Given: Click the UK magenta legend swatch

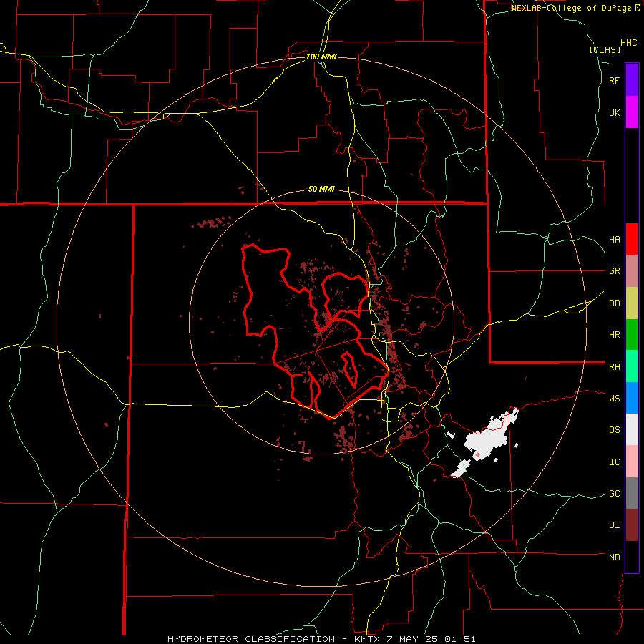Looking at the screenshot, I should (x=632, y=112).
